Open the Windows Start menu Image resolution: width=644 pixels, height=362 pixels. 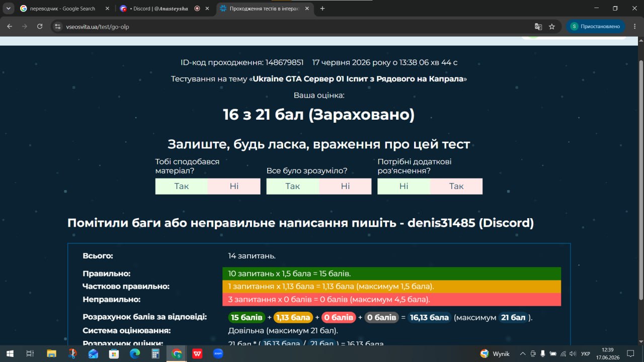click(x=10, y=353)
